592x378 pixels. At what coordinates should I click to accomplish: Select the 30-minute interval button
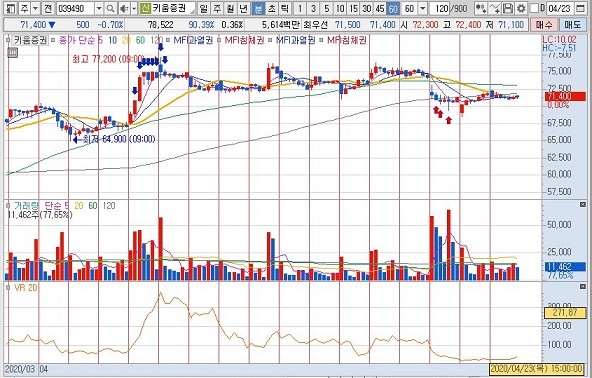coord(367,8)
